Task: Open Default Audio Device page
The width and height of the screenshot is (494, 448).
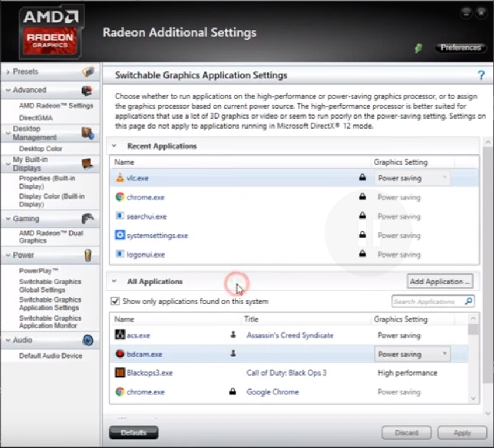Action: (50, 356)
